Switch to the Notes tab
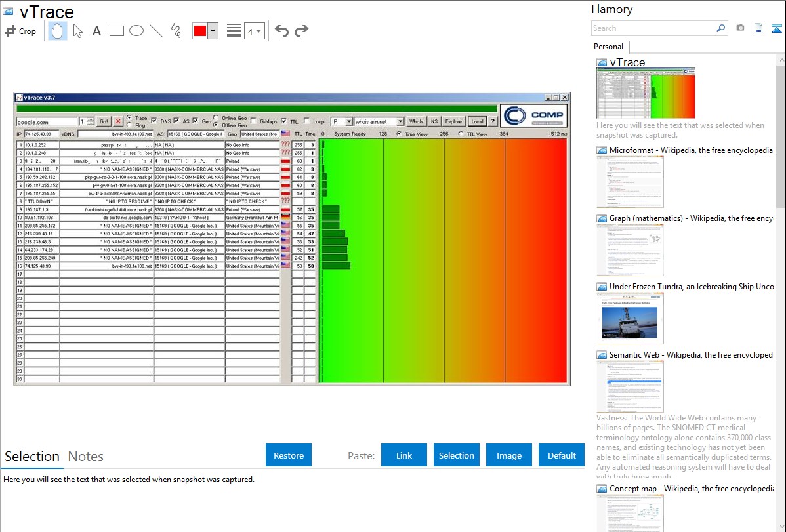786x532 pixels. [x=86, y=457]
